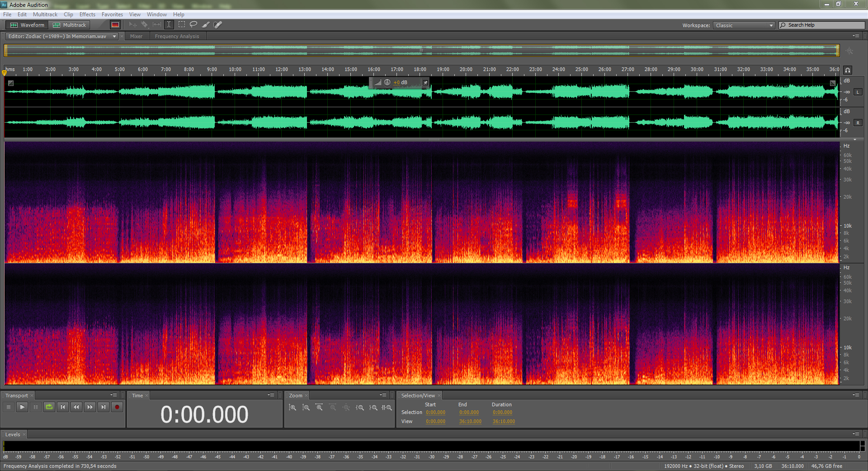Screen dimensions: 868x471
Task: Switch to Multitrack view
Action: pyautogui.click(x=70, y=25)
